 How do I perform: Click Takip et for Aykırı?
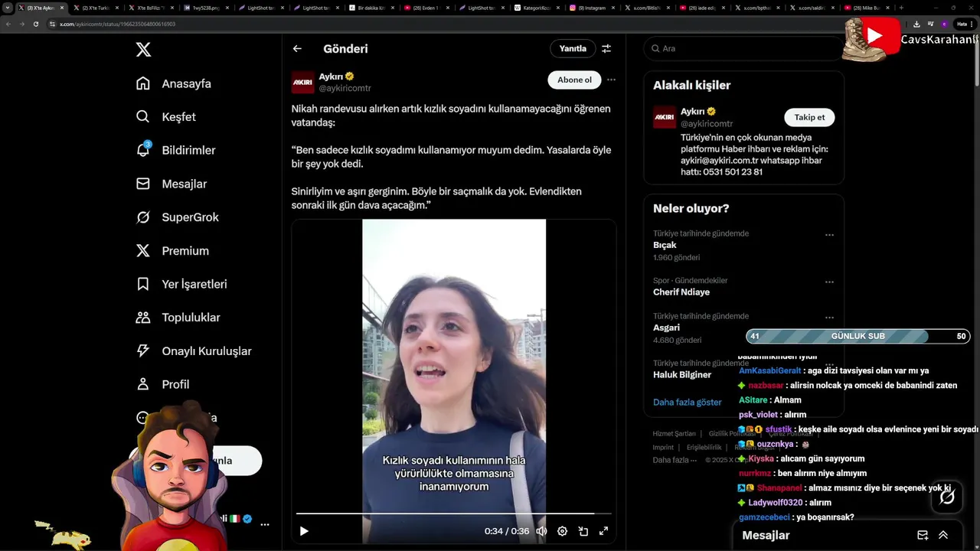[809, 117]
